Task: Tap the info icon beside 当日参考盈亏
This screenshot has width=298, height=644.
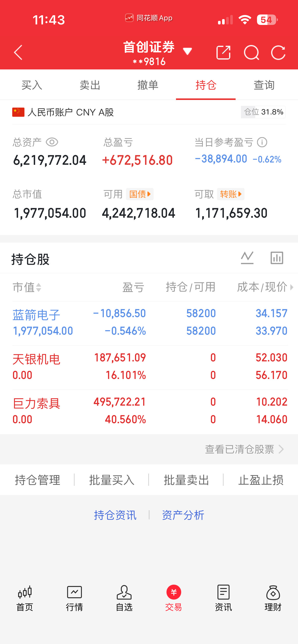Action: click(x=262, y=142)
